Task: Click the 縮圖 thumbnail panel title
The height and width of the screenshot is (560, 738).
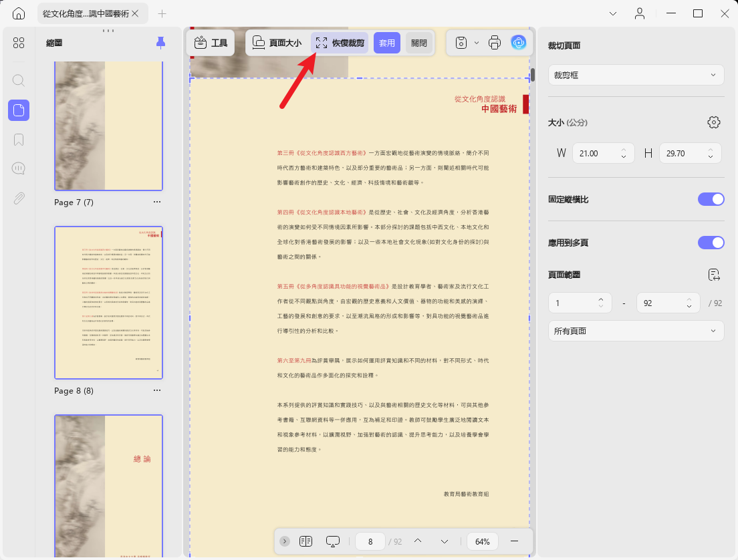Action: pos(54,43)
